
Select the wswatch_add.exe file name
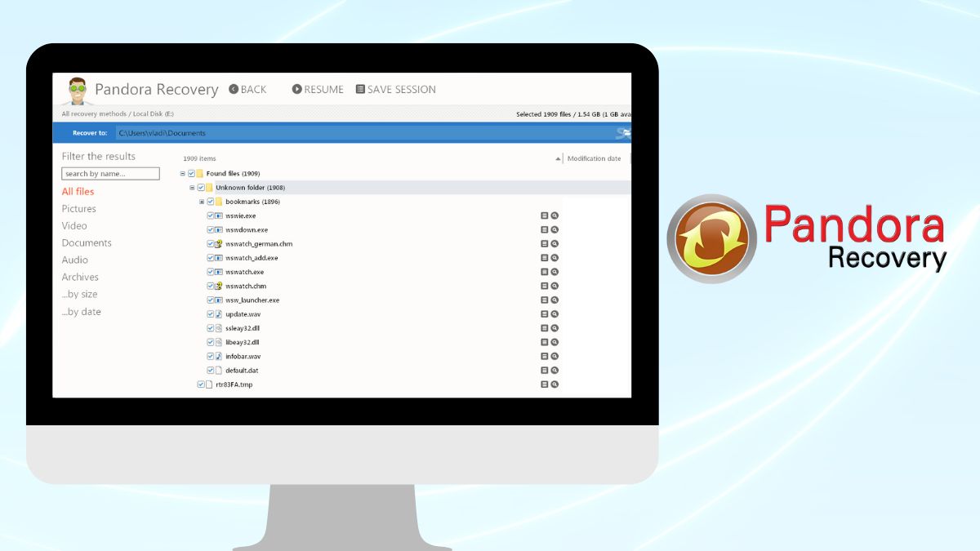(x=252, y=258)
